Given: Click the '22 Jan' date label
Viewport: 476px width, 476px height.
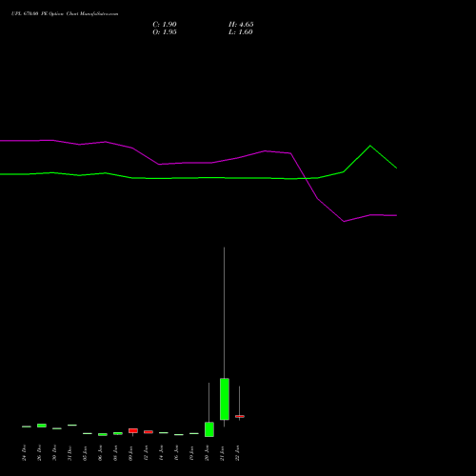Looking at the screenshot, I should [x=238, y=453].
